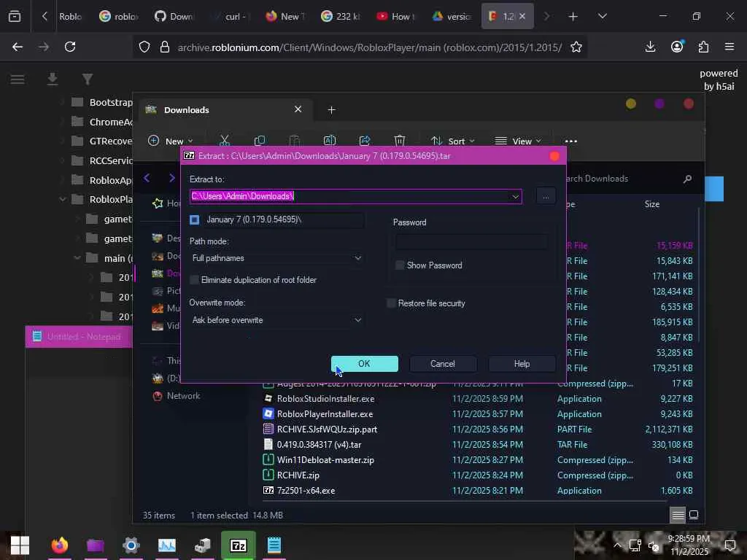Select Network in File Explorer sidebar

point(177,396)
